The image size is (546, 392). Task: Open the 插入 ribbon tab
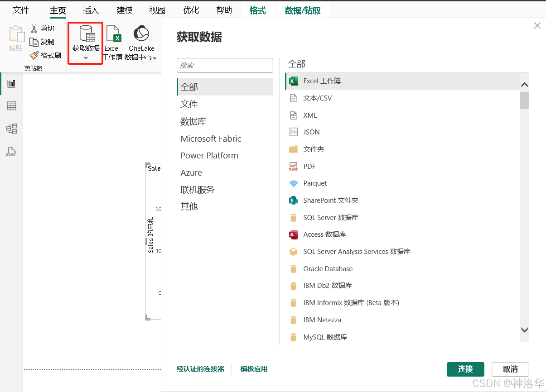[91, 10]
